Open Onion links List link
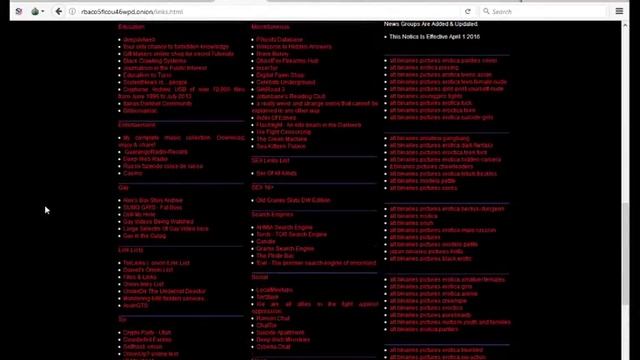 pyautogui.click(x=143, y=284)
